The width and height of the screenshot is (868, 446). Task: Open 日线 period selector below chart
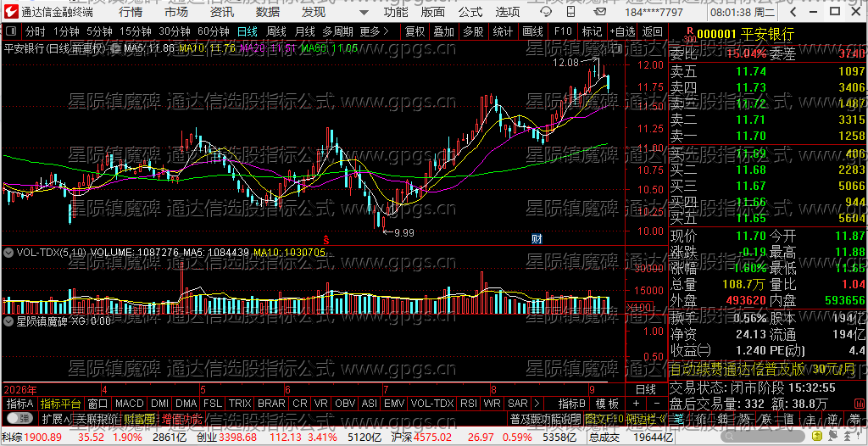pos(645,389)
